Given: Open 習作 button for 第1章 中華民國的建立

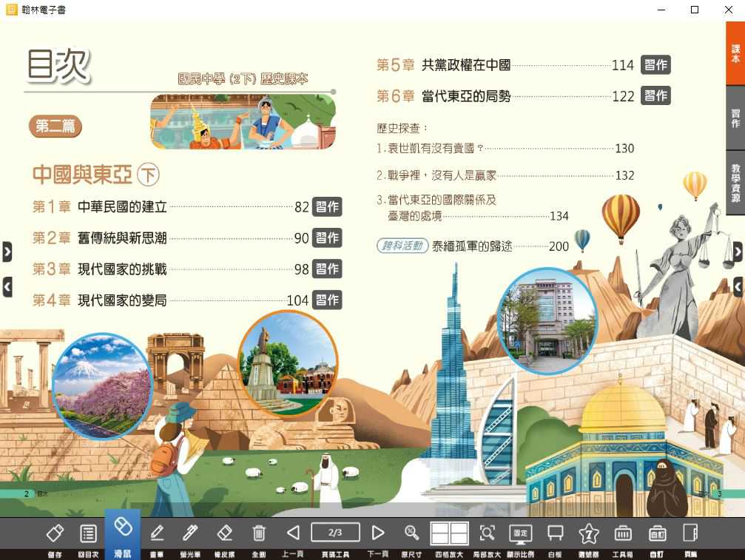Looking at the screenshot, I should coord(327,206).
